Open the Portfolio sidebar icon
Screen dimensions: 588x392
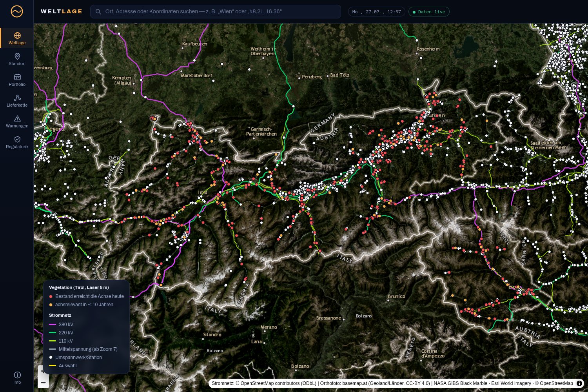click(x=17, y=77)
